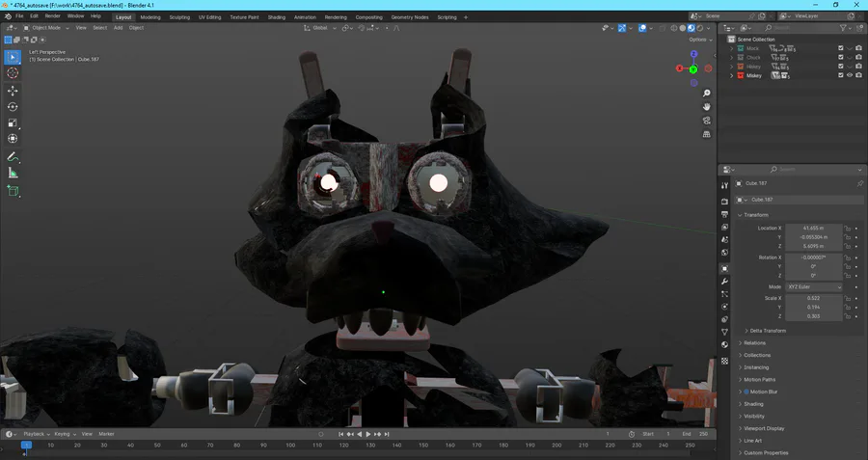Switch orthographic/perspective grid icon
The width and height of the screenshot is (868, 460).
[x=706, y=134]
